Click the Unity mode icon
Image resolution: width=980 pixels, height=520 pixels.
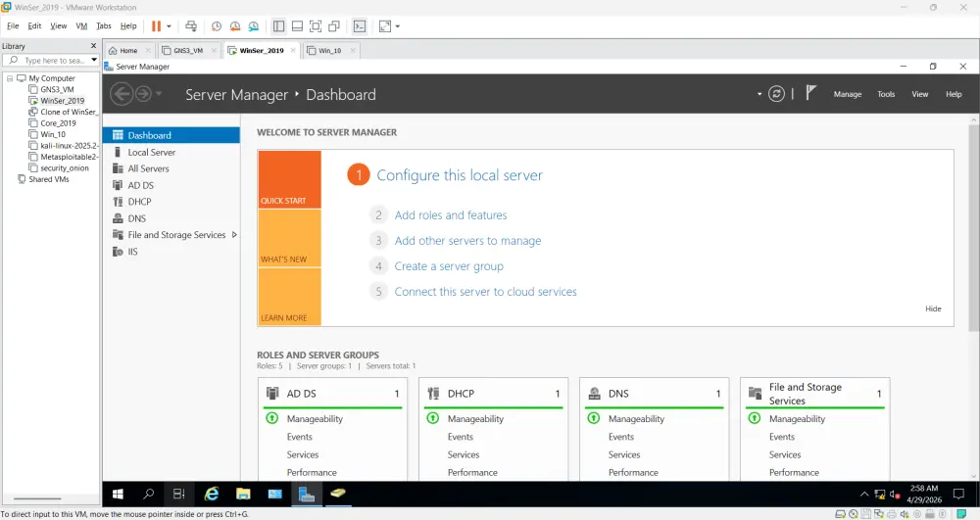[x=334, y=26]
